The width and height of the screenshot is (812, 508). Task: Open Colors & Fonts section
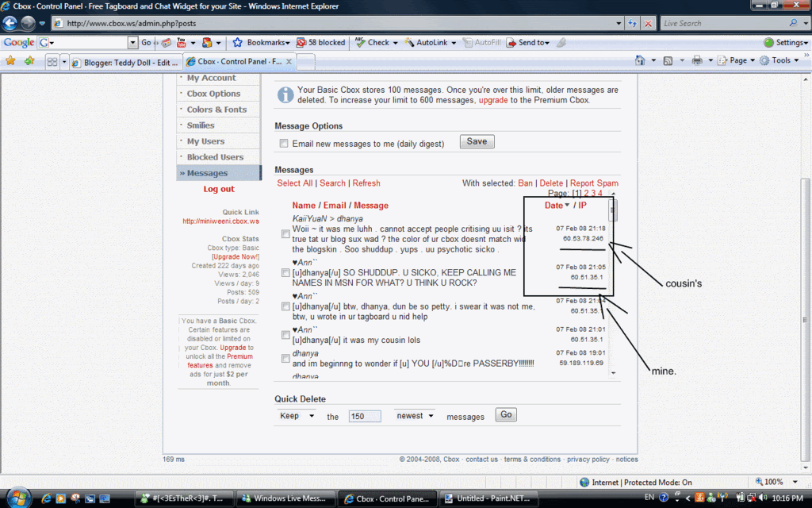pos(216,110)
